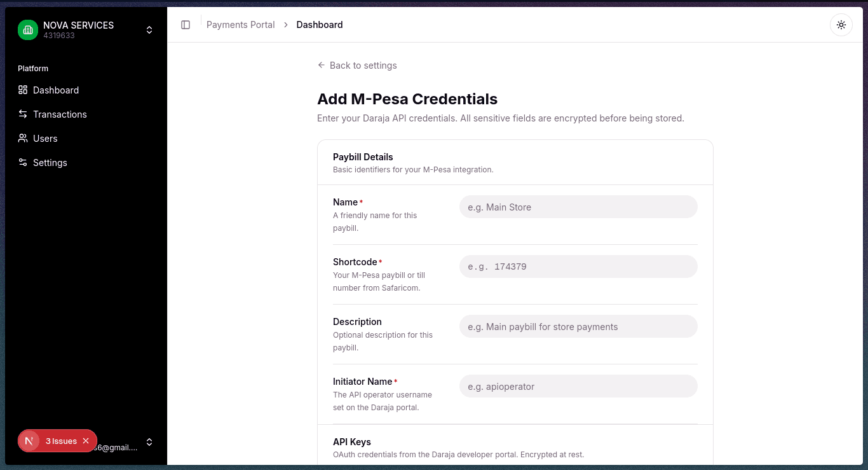Toggle the sidebar panel icon

[186, 25]
